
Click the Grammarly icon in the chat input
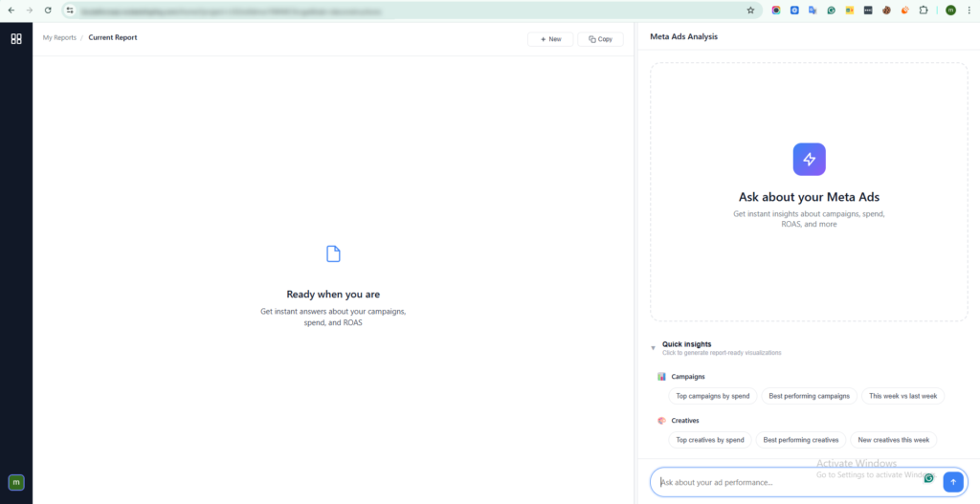click(x=928, y=478)
